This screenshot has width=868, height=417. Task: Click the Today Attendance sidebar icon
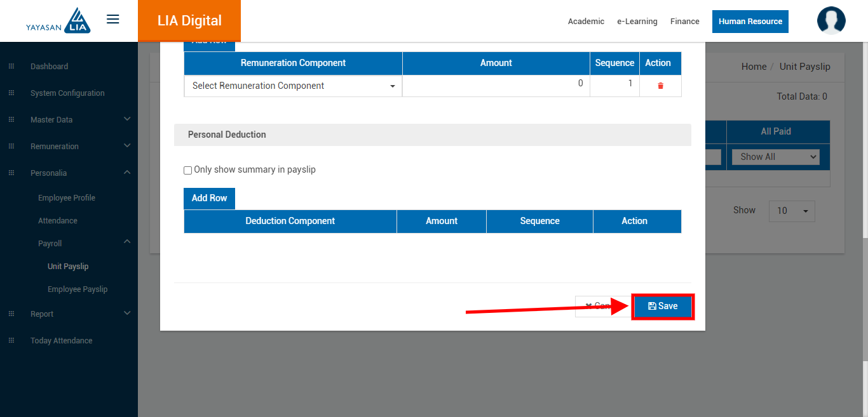pyautogui.click(x=11, y=341)
